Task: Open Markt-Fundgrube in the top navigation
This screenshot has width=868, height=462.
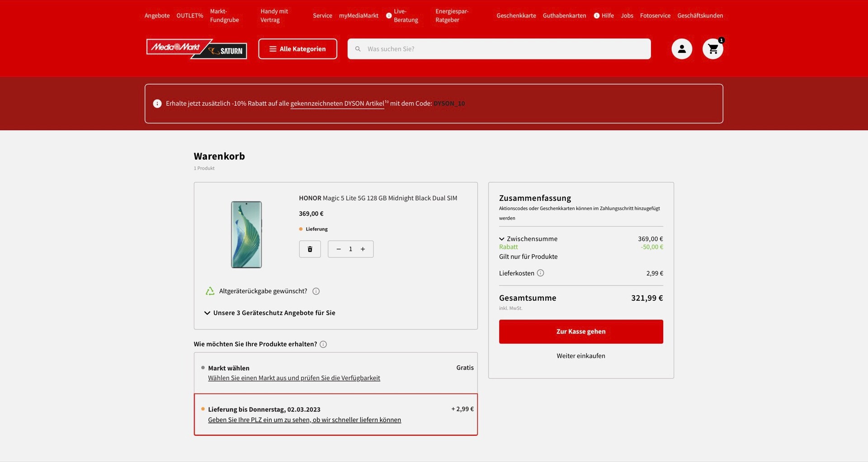Action: (225, 15)
